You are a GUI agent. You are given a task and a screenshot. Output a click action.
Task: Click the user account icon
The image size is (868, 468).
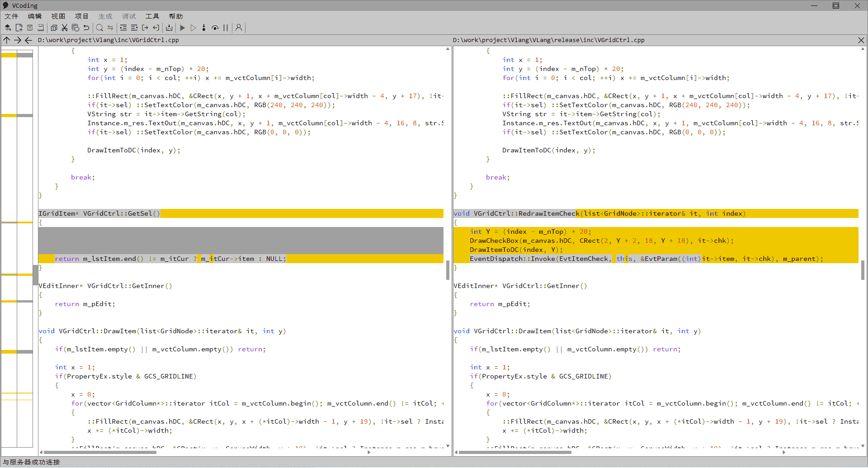239,28
